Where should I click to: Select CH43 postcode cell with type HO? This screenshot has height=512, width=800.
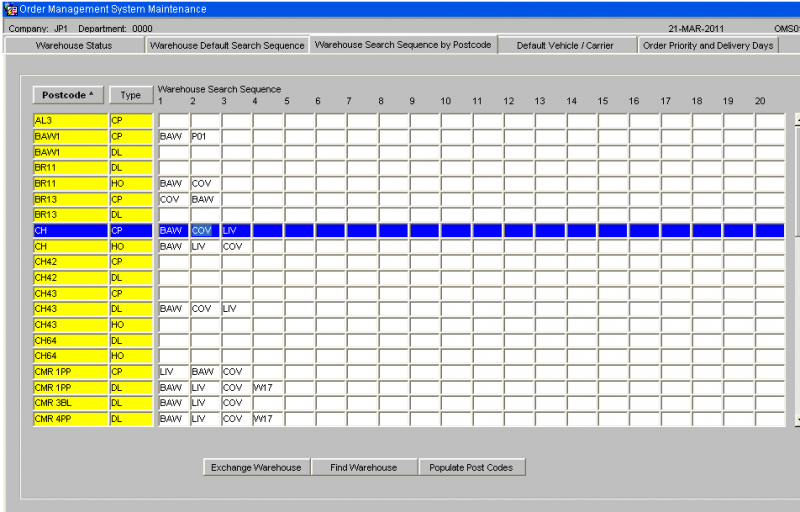[x=70, y=324]
